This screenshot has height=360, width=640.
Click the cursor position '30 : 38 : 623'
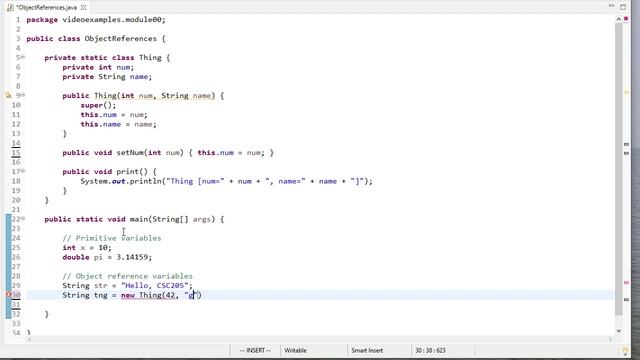[x=430, y=350]
